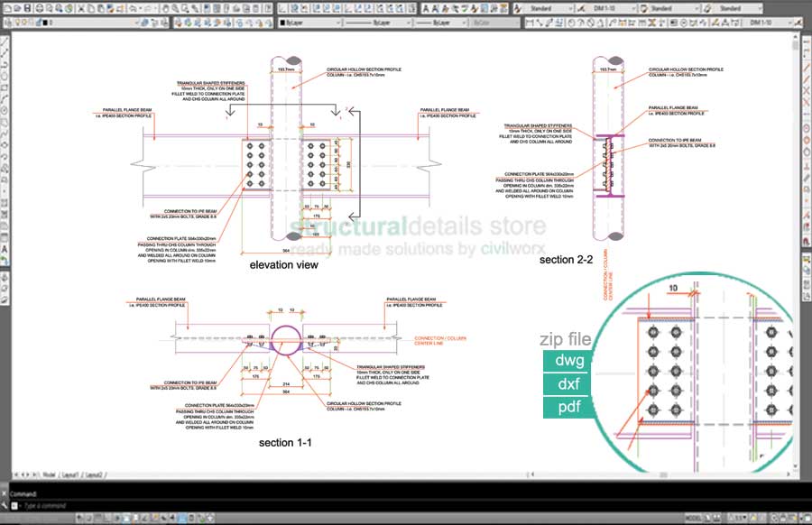
Task: Activate the Pan hand tool
Action: (166, 8)
